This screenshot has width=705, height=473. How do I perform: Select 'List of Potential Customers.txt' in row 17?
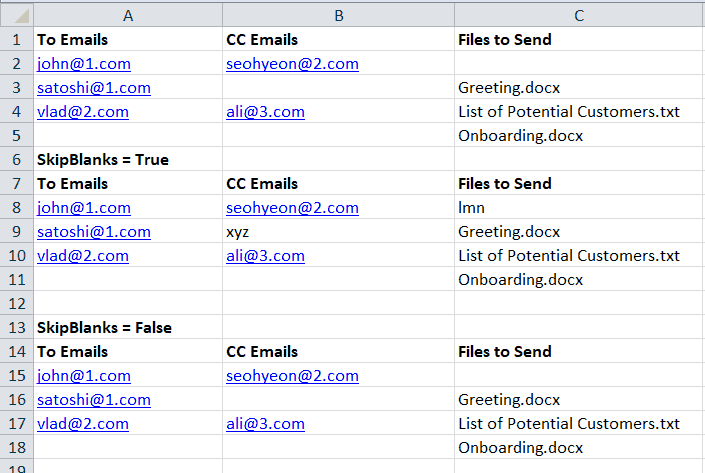click(568, 424)
